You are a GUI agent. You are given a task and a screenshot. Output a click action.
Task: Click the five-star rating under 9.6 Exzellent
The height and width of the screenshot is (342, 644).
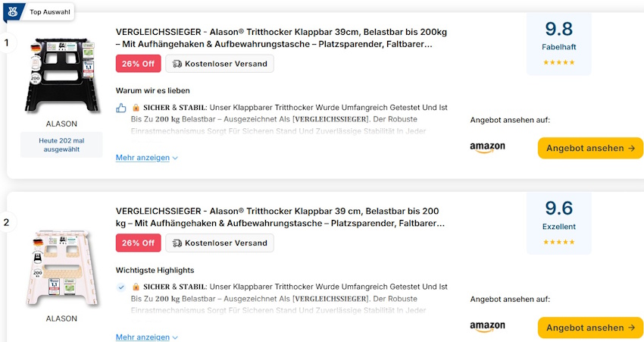coord(558,242)
